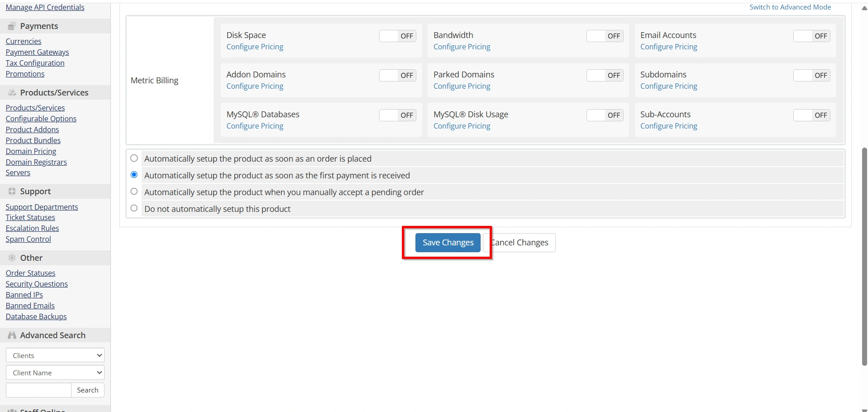
Task: Select setup when manually accepting pending order
Action: coord(134,192)
